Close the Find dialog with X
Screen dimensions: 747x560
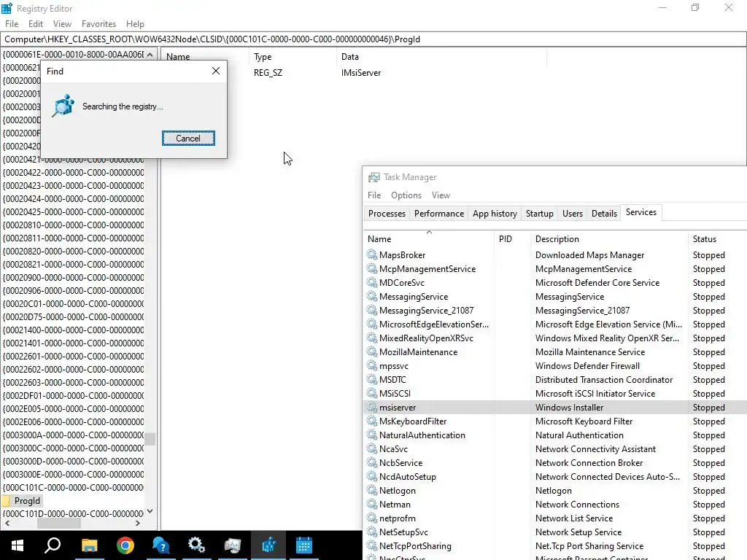click(x=216, y=71)
